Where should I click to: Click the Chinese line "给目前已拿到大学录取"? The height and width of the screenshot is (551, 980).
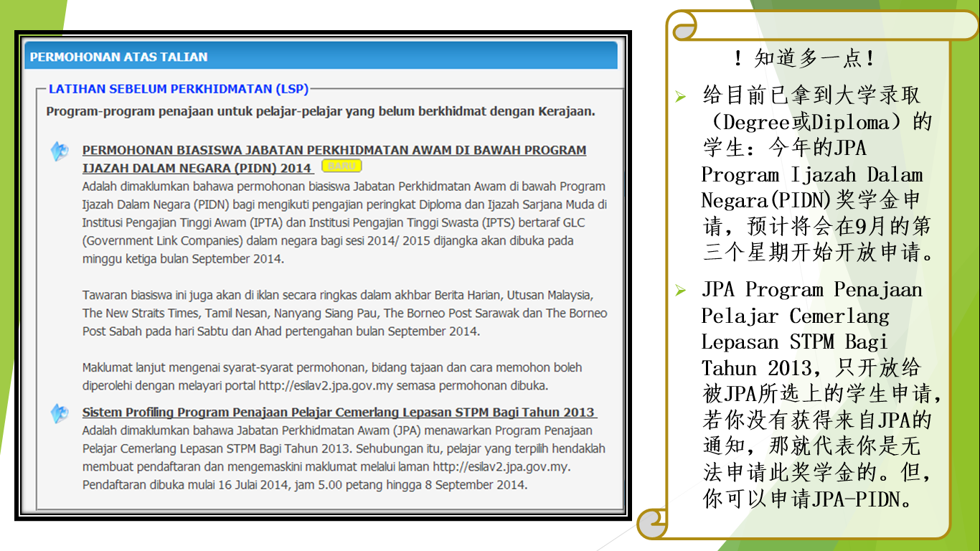coord(811,95)
